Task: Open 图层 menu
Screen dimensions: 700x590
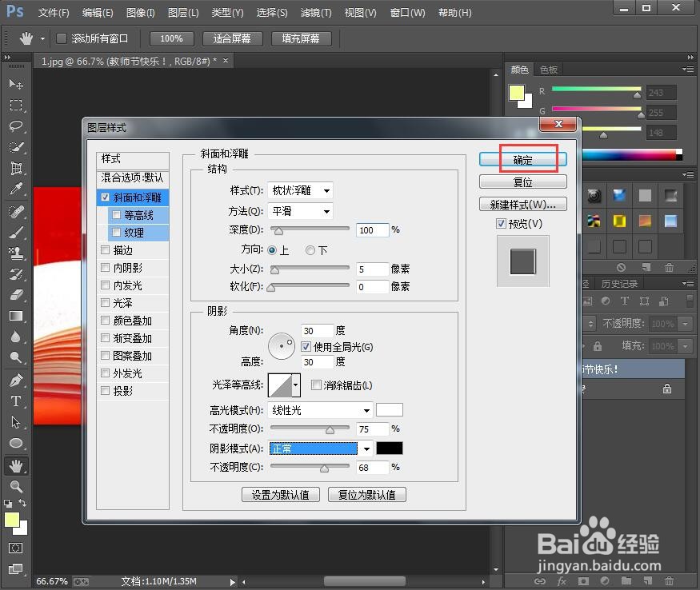Action: click(183, 13)
